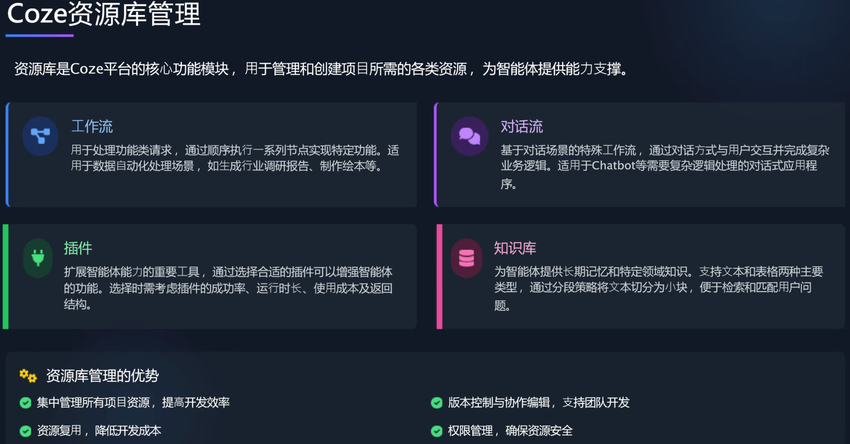Click the yellow gears icon beside 资源库管理的优势

click(x=28, y=376)
